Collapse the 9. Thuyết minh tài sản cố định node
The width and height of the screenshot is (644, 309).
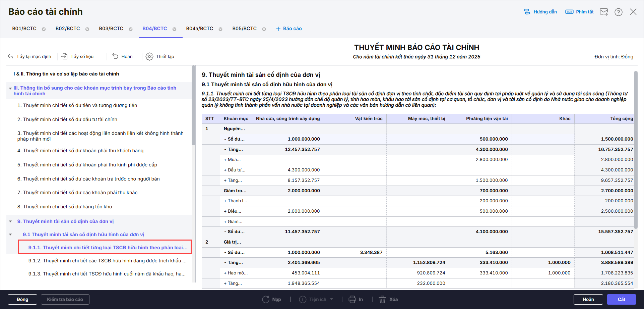[x=10, y=221]
